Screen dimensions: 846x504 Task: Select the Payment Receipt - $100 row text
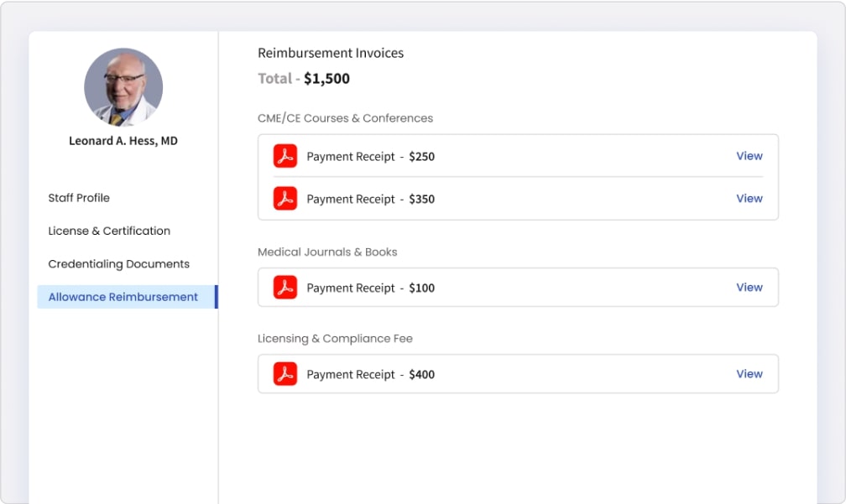pos(371,288)
